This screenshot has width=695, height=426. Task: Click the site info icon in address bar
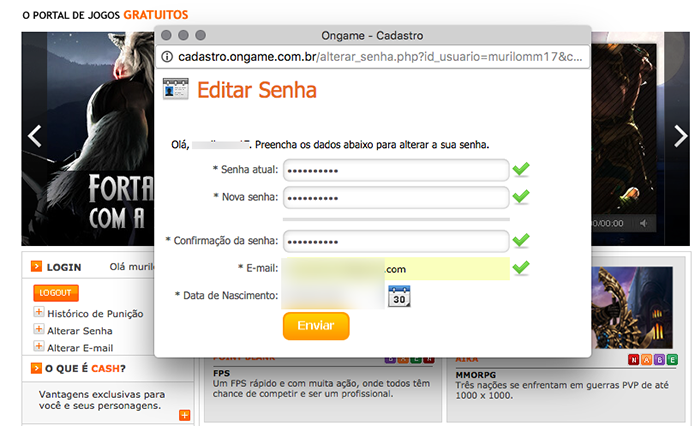167,57
